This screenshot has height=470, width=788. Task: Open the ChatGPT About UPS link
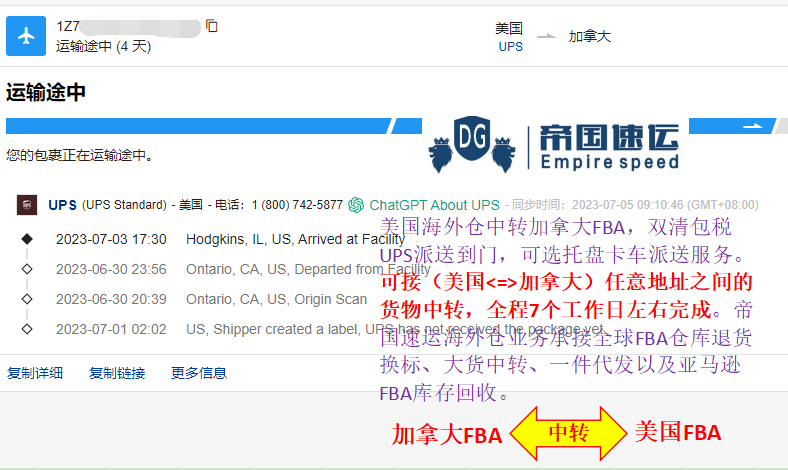pos(434,205)
